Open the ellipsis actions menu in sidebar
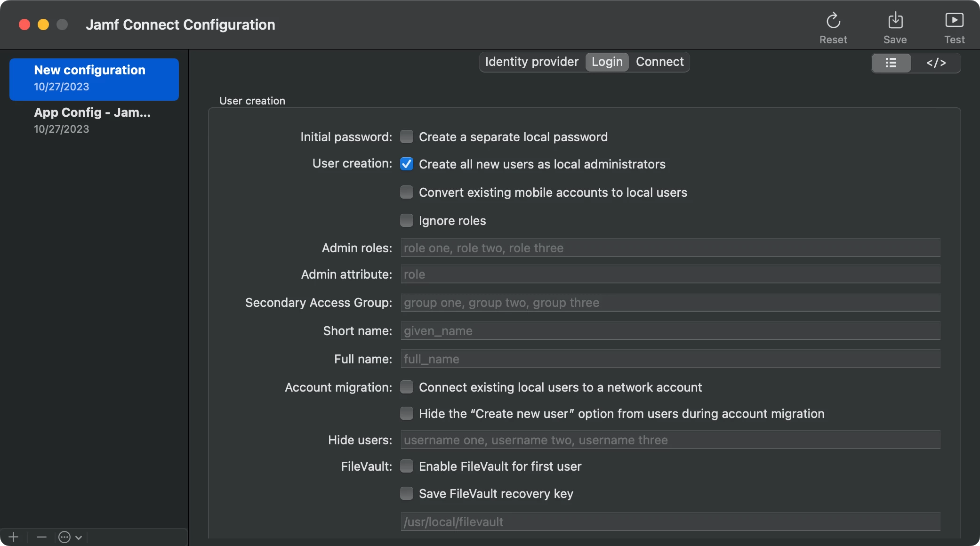Viewport: 980px width, 546px height. point(70,537)
